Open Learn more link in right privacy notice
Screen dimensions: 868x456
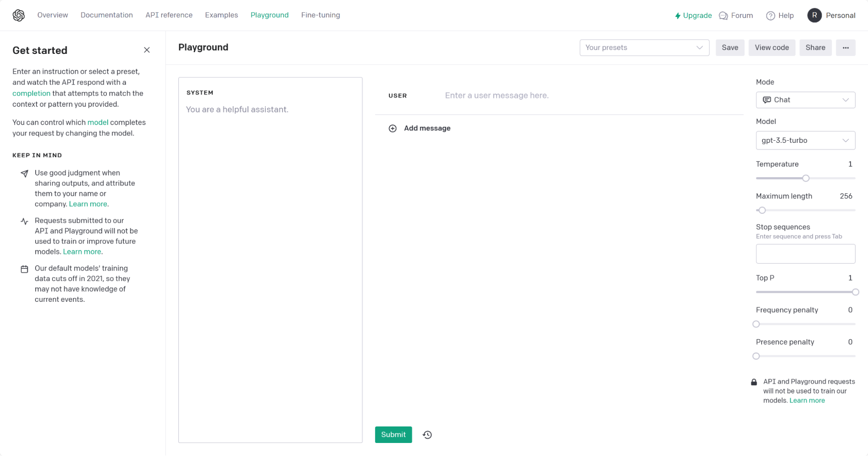click(x=807, y=400)
